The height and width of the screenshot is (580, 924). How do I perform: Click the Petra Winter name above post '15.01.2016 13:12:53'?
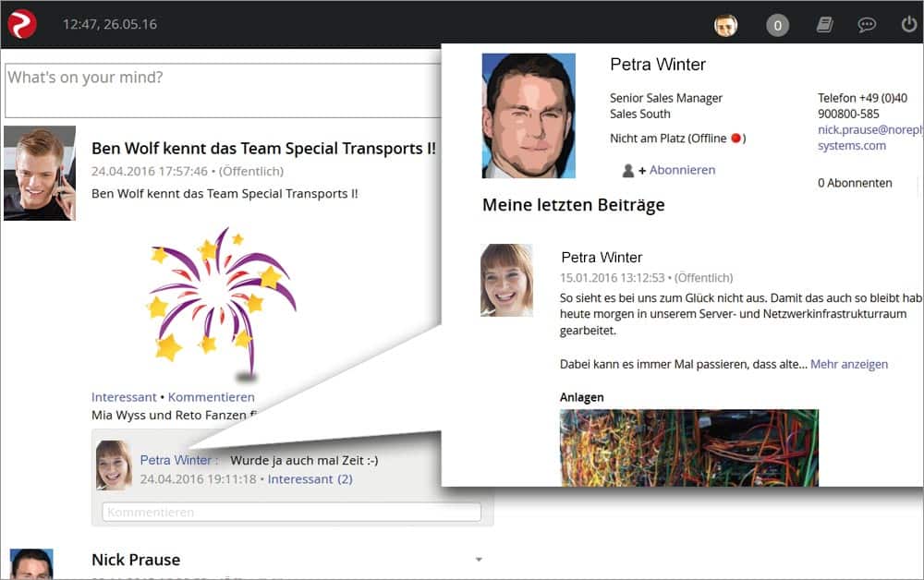point(602,258)
